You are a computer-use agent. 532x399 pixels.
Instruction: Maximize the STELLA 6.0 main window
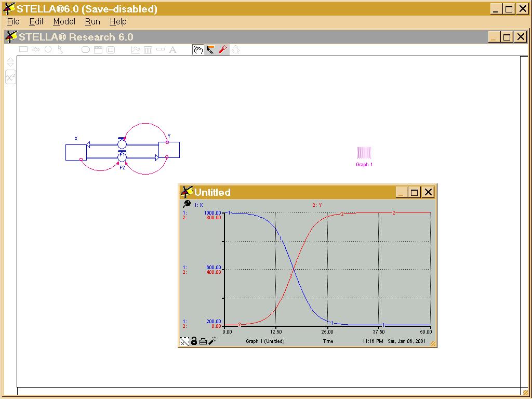[x=509, y=9]
